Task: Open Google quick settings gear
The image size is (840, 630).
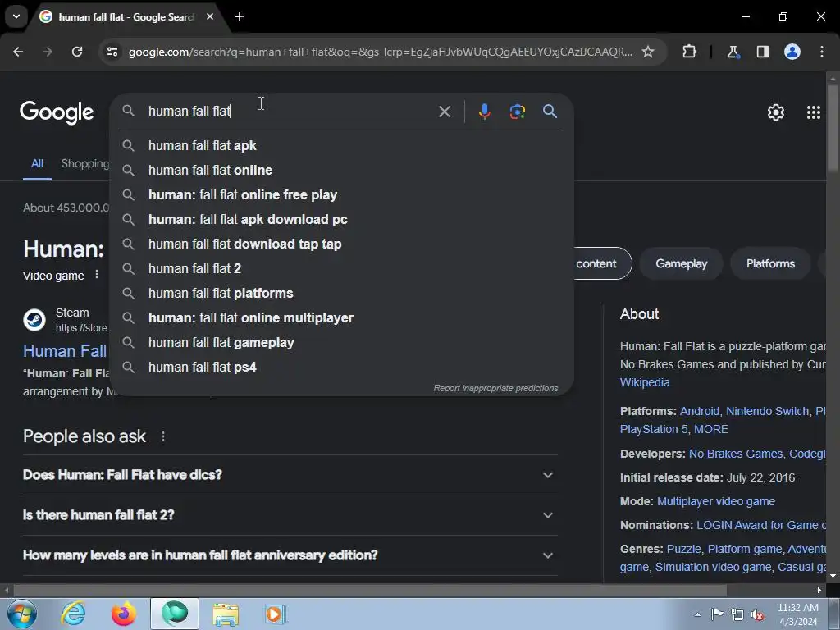Action: (776, 112)
